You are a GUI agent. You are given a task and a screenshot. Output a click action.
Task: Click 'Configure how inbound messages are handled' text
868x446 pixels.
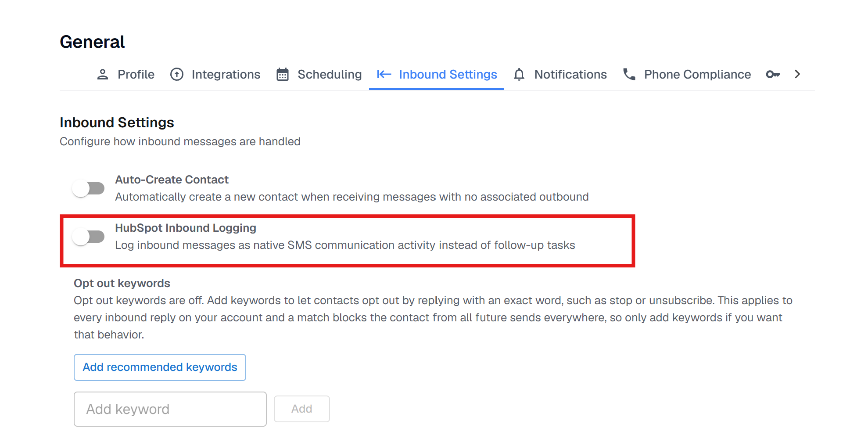[x=180, y=141]
